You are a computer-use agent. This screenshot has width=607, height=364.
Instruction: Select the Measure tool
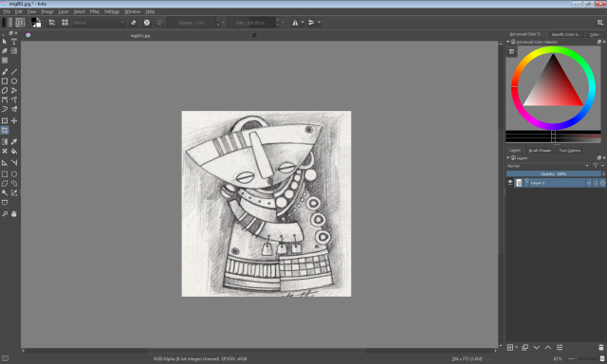(x=14, y=162)
